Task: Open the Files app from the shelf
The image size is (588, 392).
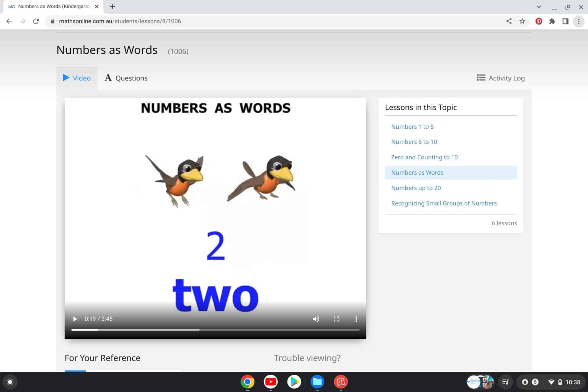Action: click(317, 382)
